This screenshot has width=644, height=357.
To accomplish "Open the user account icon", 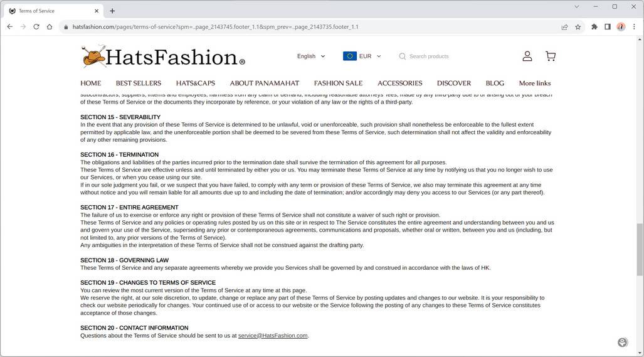I will click(527, 56).
